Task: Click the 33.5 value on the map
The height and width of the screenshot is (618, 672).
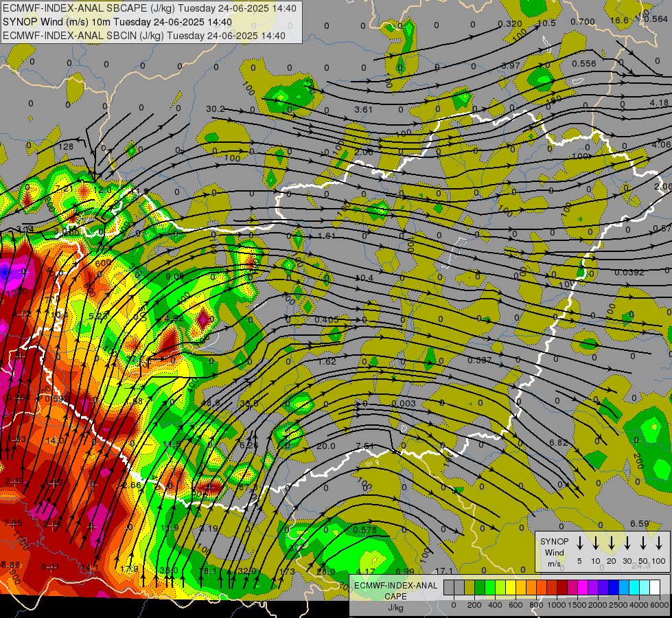Action: pyautogui.click(x=249, y=403)
